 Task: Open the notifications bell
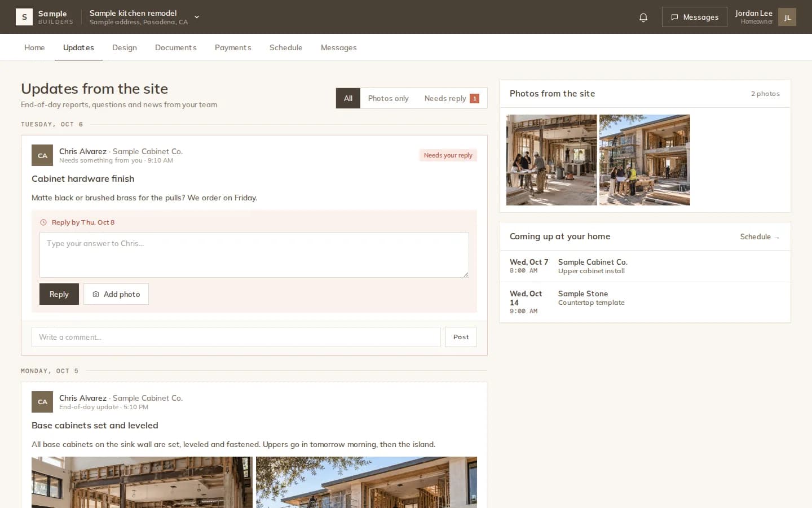[x=643, y=17]
